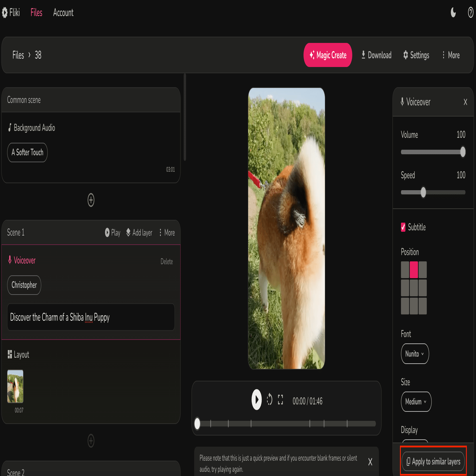Image resolution: width=476 pixels, height=476 pixels.
Task: Open the help question mark icon
Action: [x=470, y=13]
